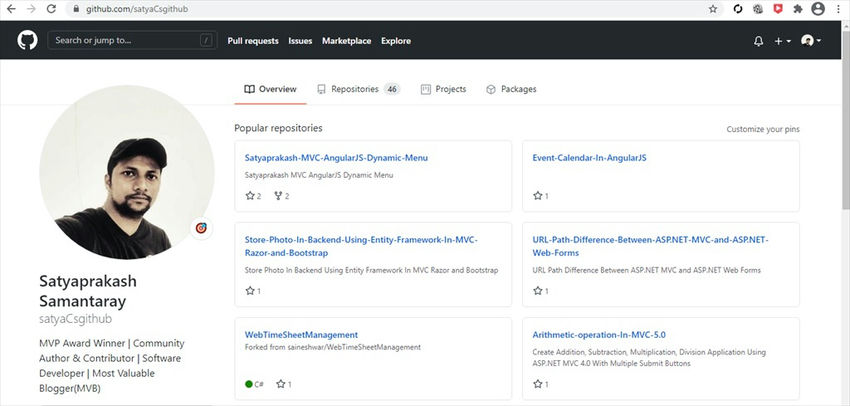850x406 pixels.
Task: Open the Projects tab
Action: coord(444,89)
